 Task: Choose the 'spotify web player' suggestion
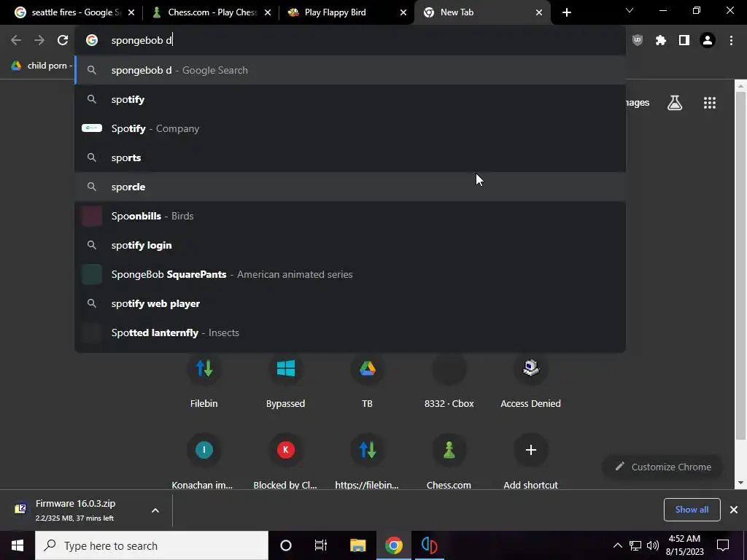tap(350, 303)
